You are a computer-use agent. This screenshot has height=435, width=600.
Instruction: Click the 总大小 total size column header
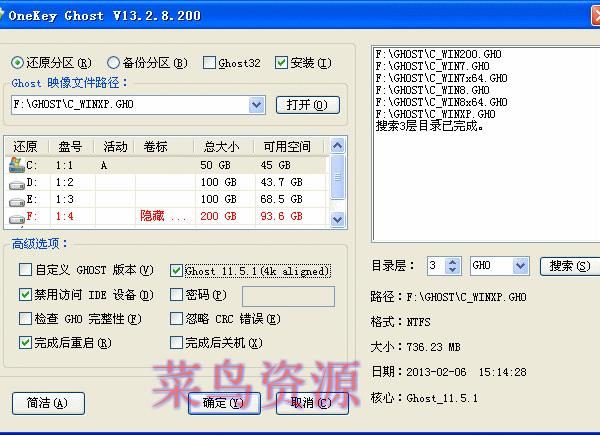(x=221, y=146)
